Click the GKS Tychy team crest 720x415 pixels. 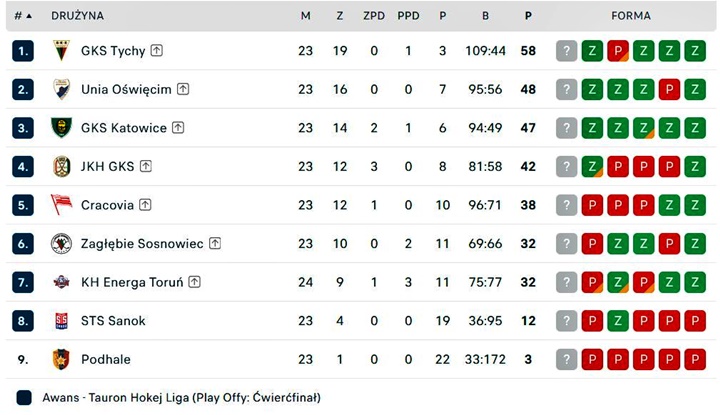click(x=61, y=50)
